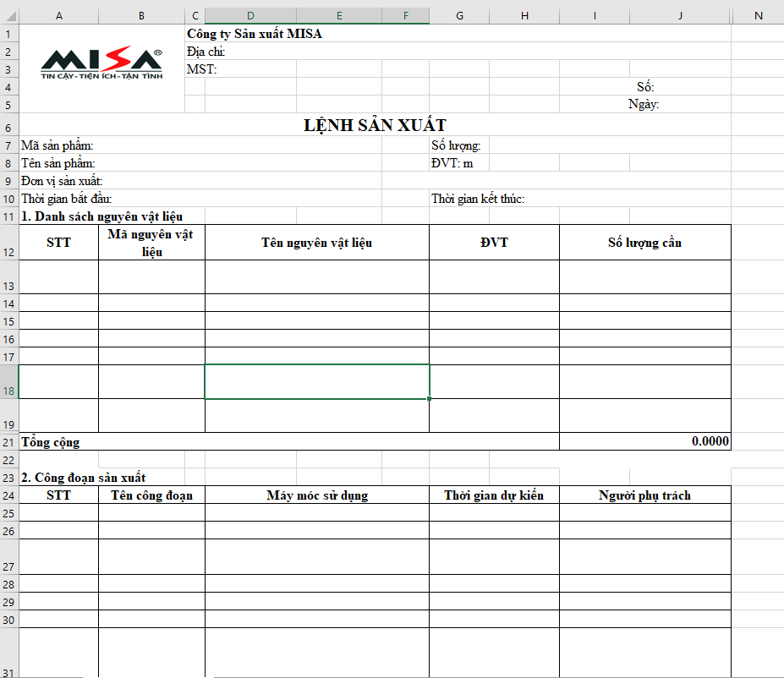Click 'Tên nguyên vật liệu' header cell
The height and width of the screenshot is (678, 784).
[317, 243]
